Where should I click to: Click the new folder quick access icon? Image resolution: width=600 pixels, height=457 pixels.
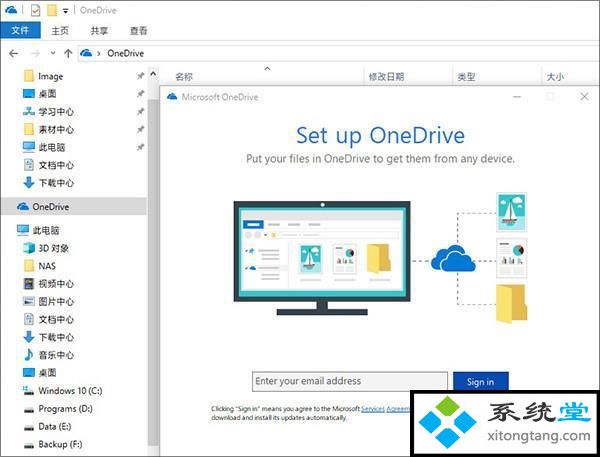(x=52, y=10)
